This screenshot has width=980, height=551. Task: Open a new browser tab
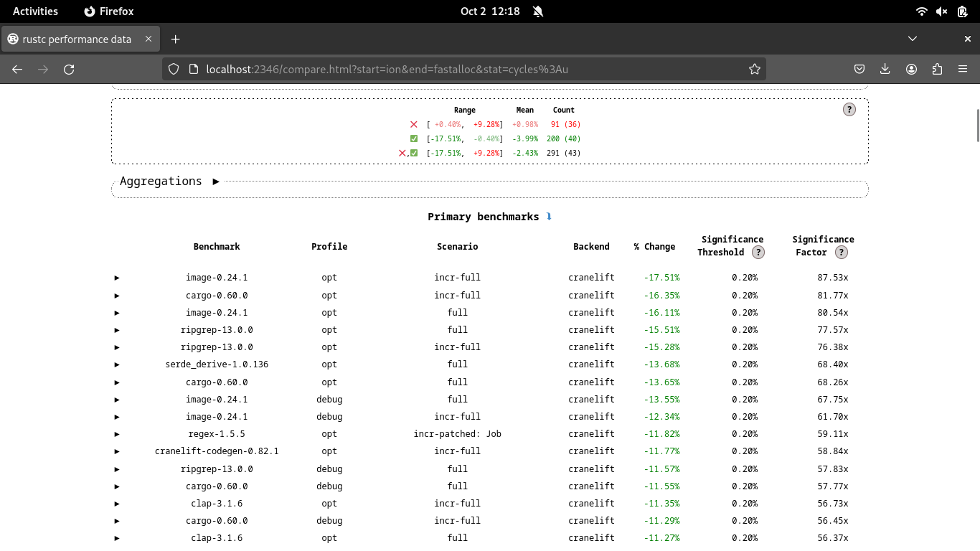(175, 39)
